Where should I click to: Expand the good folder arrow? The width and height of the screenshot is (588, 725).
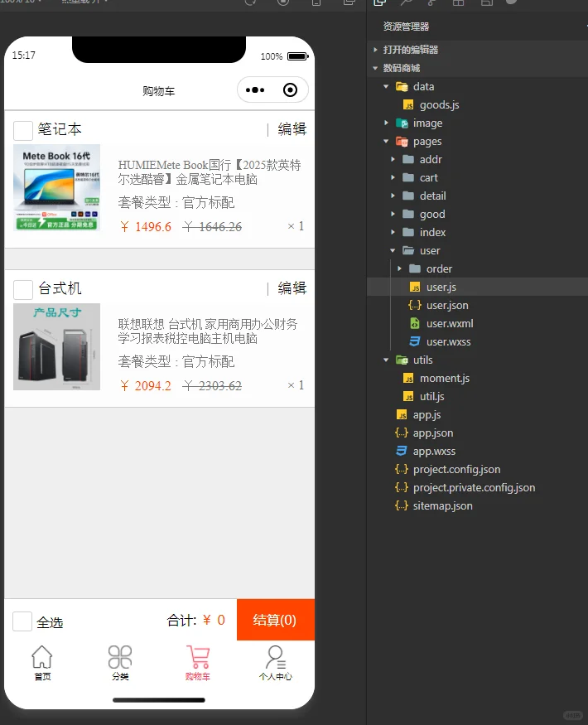[393, 214]
